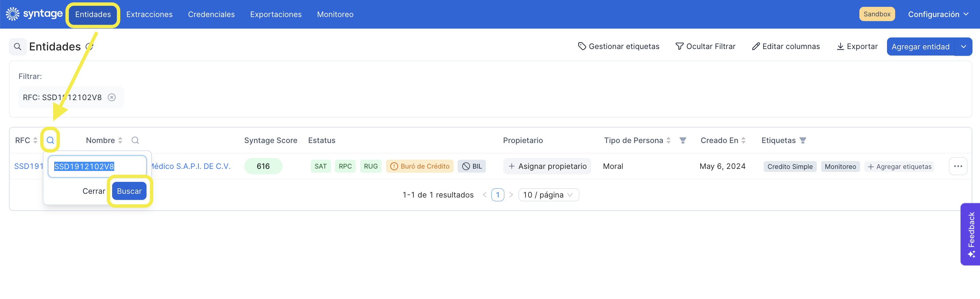Sort by the RFC column
980x299 pixels.
tap(35, 140)
